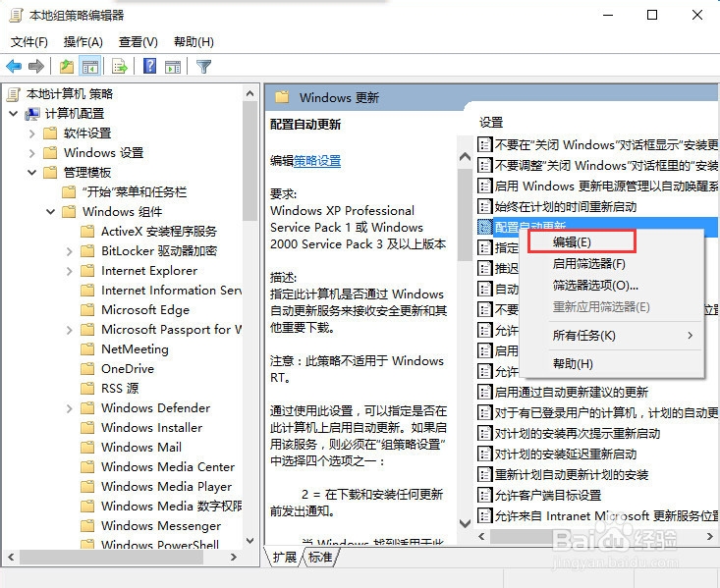Click the 允许客户端目标设置 policy icon
The image size is (720, 588).
coord(484,496)
